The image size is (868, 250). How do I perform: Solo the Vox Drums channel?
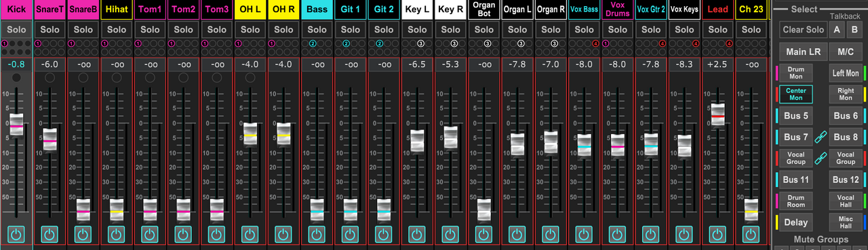[x=618, y=30]
